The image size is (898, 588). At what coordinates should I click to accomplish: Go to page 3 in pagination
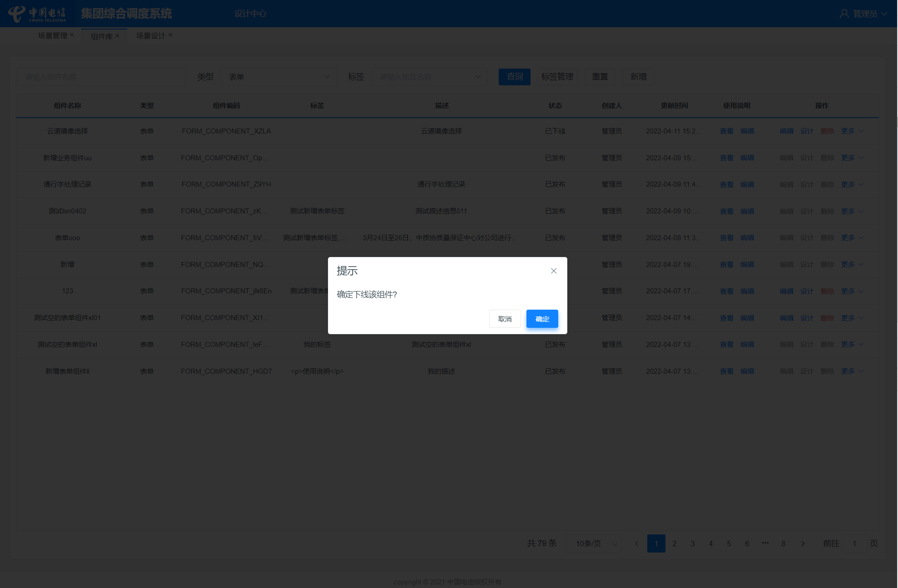[x=692, y=544]
